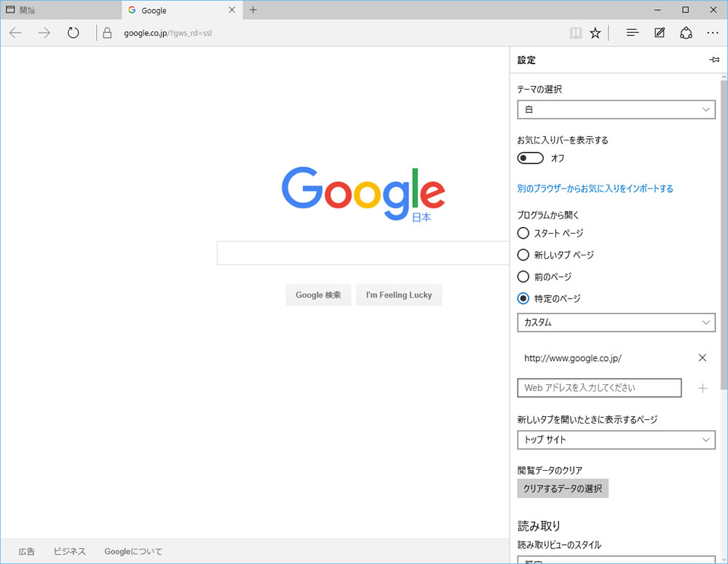Create a Web Note with pen icon
This screenshot has width=728, height=564.
pyautogui.click(x=660, y=33)
